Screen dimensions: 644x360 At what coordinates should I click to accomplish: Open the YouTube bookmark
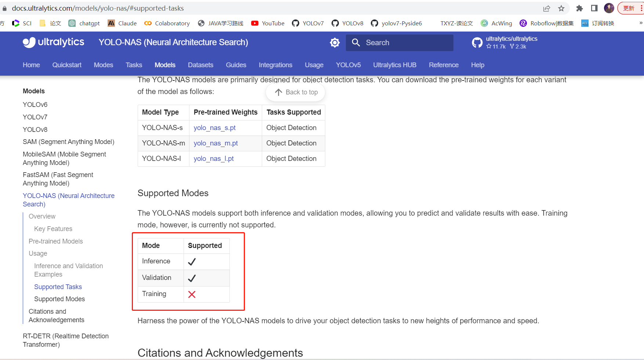pos(268,23)
